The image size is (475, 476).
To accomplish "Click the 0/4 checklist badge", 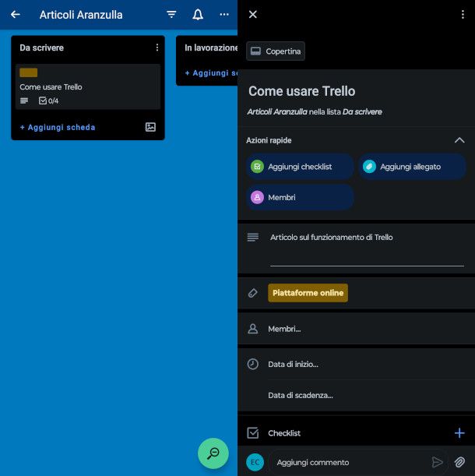I will tap(48, 100).
